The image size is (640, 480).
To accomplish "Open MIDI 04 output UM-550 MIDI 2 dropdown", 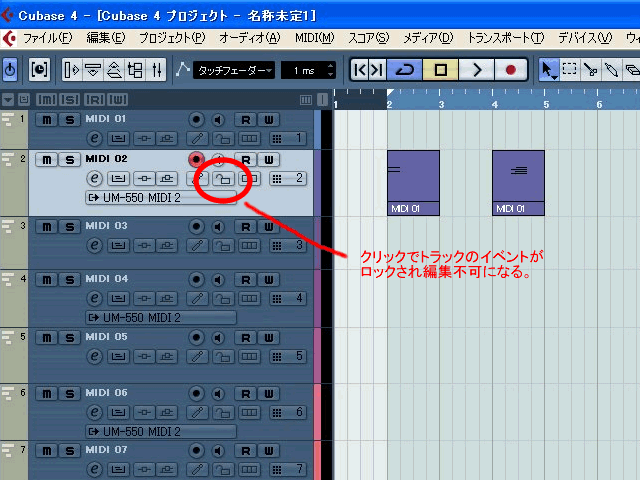I will pyautogui.click(x=161, y=318).
